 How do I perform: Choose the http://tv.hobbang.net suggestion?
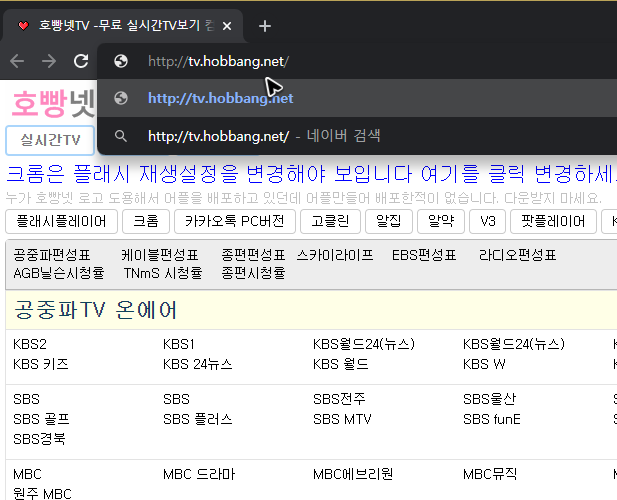pyautogui.click(x=357, y=98)
